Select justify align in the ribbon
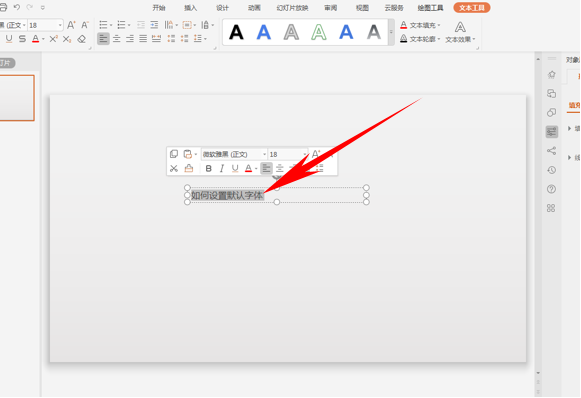The height and width of the screenshot is (398, 581). (143, 39)
